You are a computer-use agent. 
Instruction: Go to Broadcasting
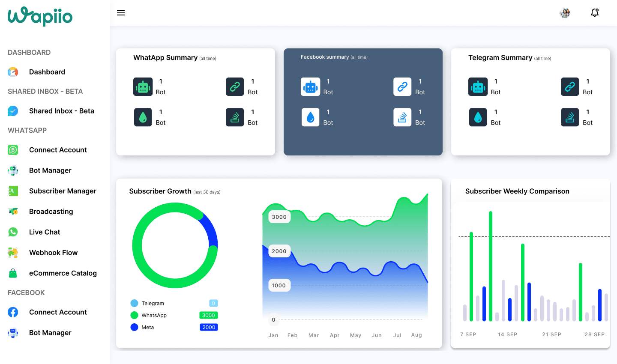tap(51, 212)
